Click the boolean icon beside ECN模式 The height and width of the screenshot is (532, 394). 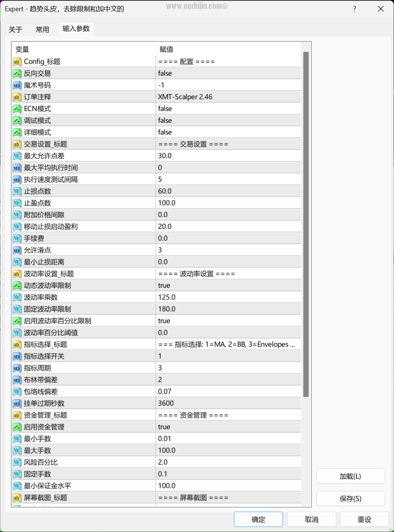pos(17,109)
